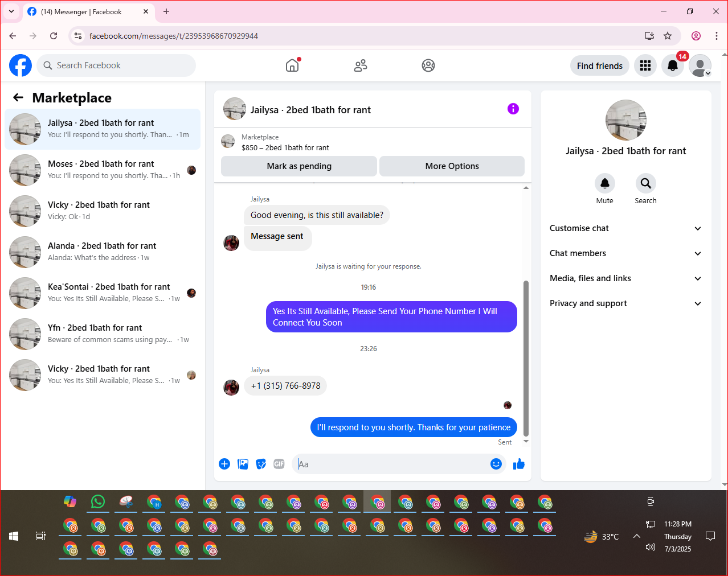Open Moses 2bed 1bath conversation
This screenshot has height=576, width=728.
click(103, 170)
